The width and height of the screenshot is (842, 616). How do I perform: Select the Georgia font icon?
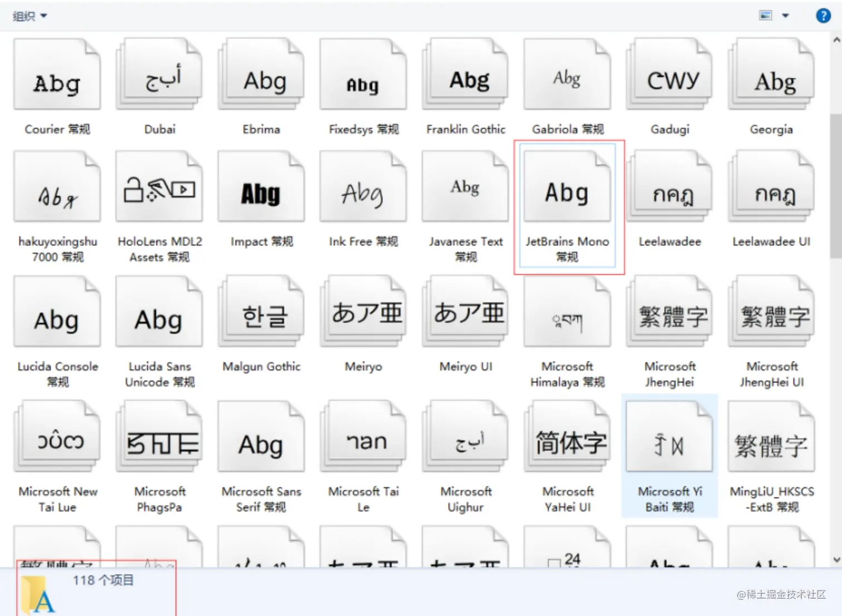[x=771, y=74]
